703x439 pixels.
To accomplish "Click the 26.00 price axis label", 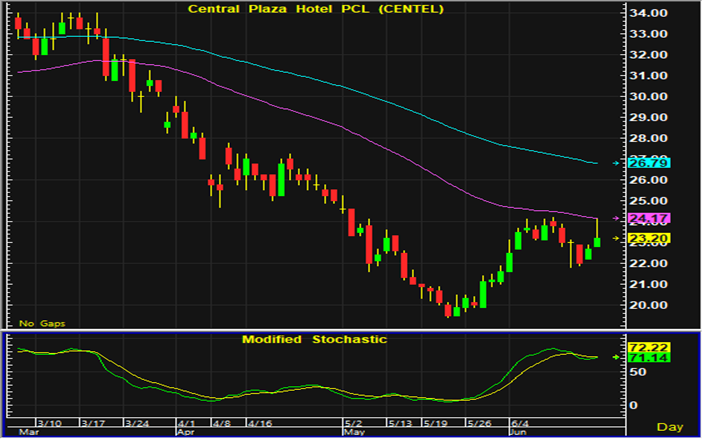I will point(648,180).
